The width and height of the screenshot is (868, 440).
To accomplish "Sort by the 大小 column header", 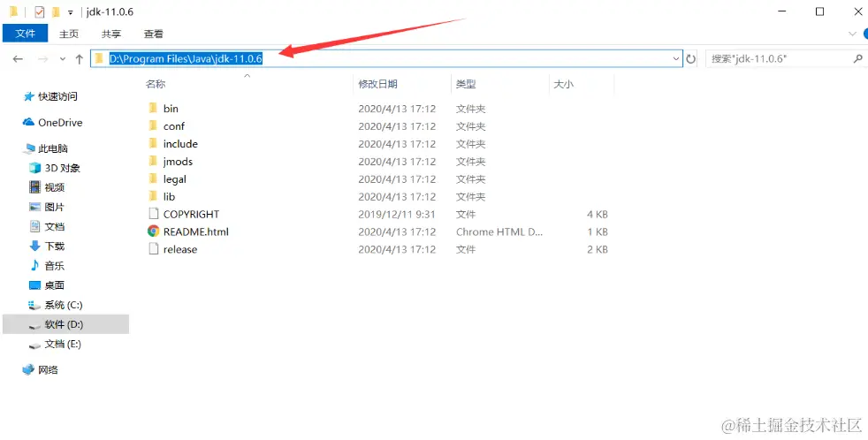I will pos(564,84).
